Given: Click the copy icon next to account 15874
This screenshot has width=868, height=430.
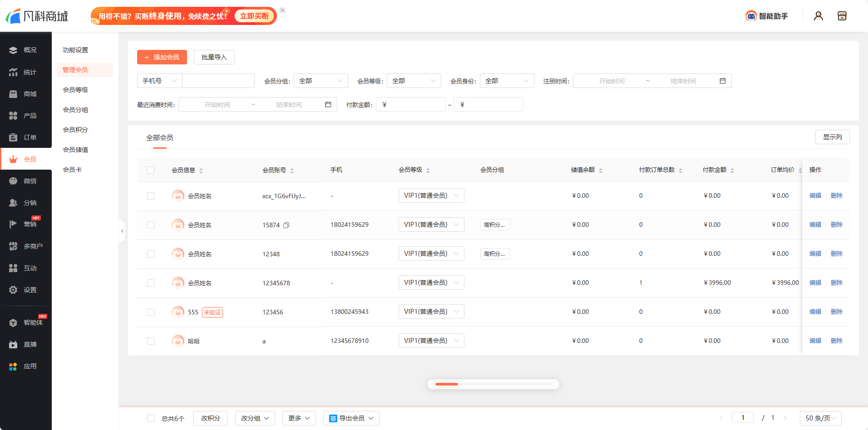Looking at the screenshot, I should (286, 225).
